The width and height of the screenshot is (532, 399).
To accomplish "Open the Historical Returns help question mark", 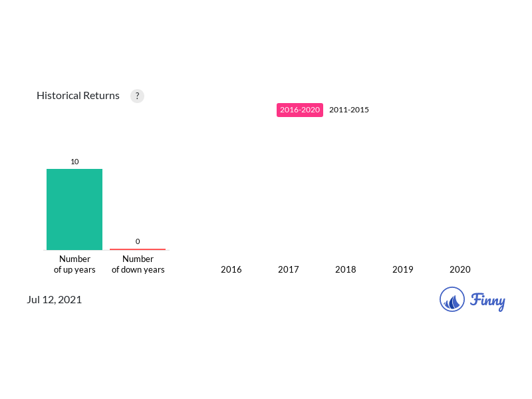I will click(137, 96).
